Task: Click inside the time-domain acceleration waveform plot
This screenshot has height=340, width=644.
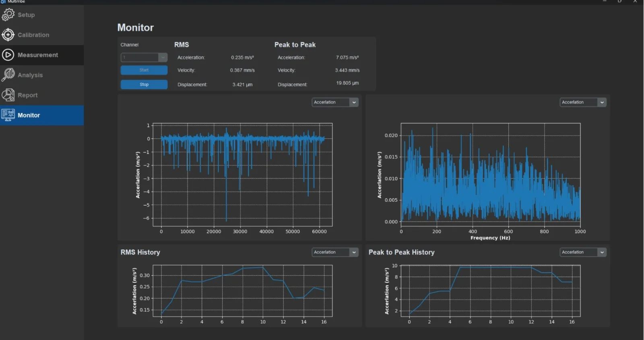Action: point(243,175)
